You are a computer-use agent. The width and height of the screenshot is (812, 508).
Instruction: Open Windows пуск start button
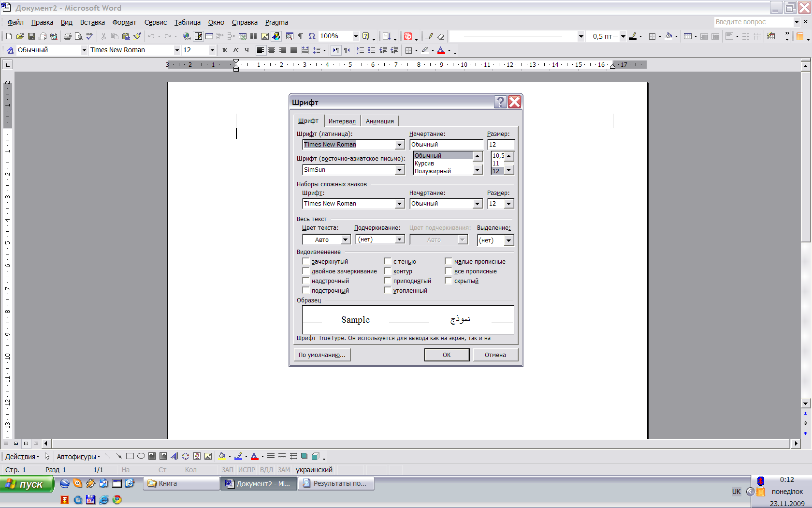[x=27, y=484]
